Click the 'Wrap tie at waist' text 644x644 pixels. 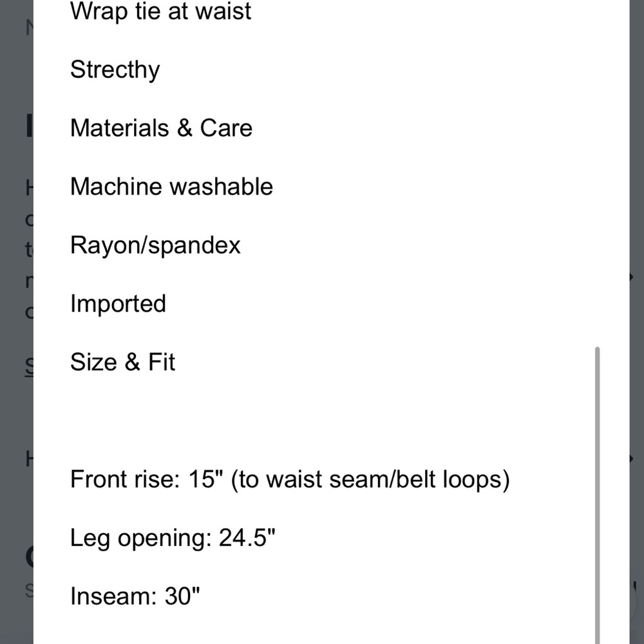[x=160, y=11]
